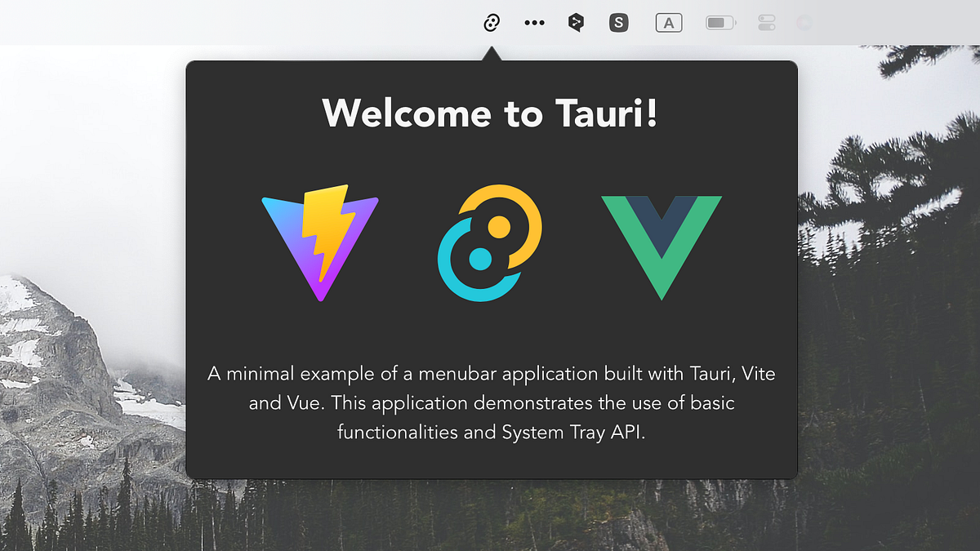This screenshot has width=980, height=551.
Task: Check battery status in the menu bar
Action: coord(720,23)
